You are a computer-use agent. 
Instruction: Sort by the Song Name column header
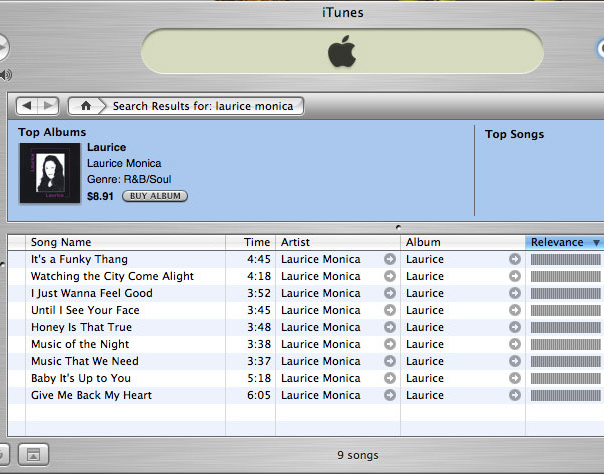click(126, 242)
